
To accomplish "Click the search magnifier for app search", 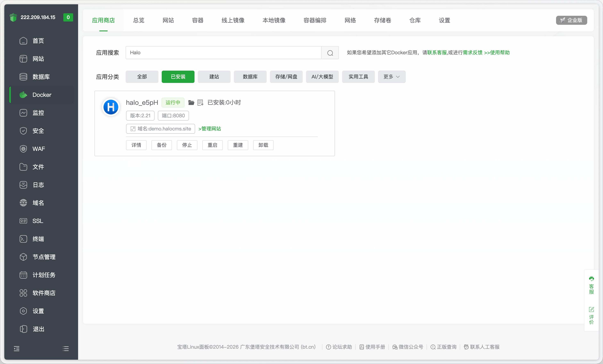I will pos(330,53).
